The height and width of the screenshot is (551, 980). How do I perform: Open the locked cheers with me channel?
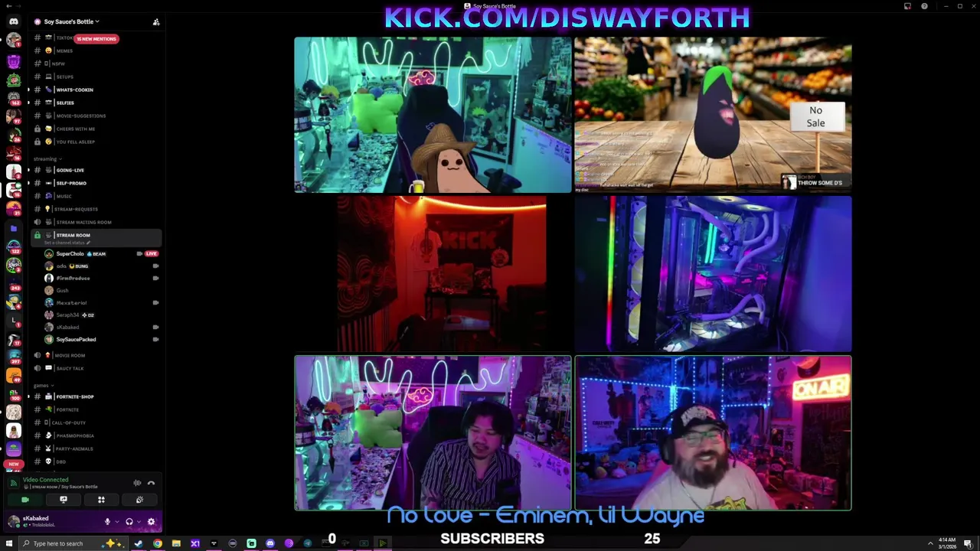(96, 129)
